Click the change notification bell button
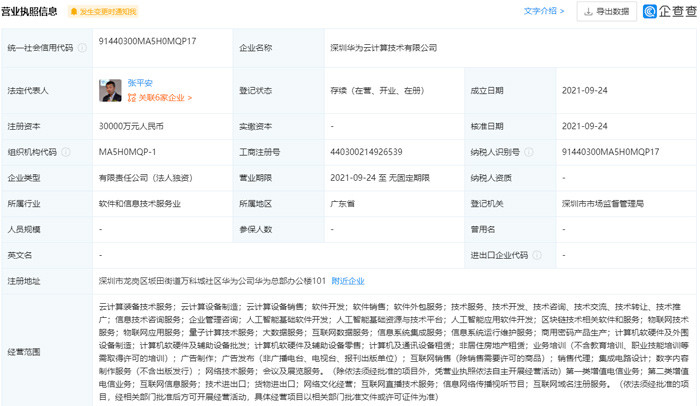Screen dimensions: 700x406 coord(103,12)
